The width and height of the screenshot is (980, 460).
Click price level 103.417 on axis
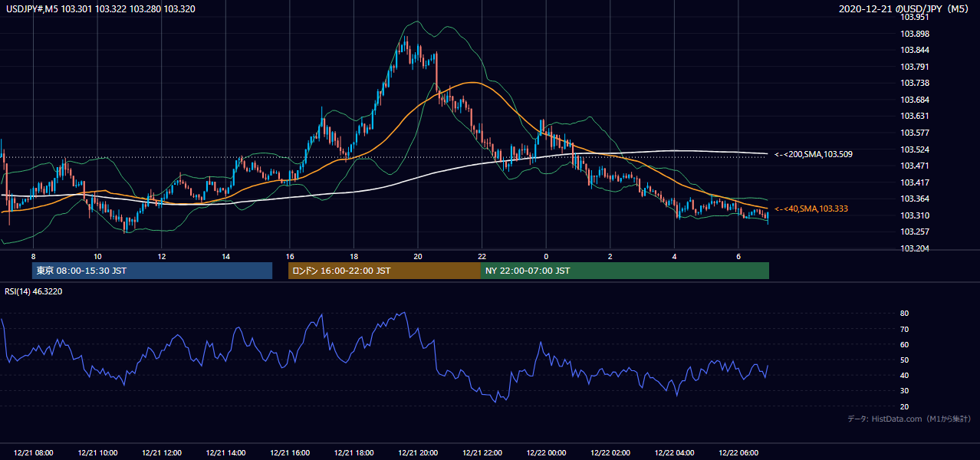pyautogui.click(x=915, y=182)
